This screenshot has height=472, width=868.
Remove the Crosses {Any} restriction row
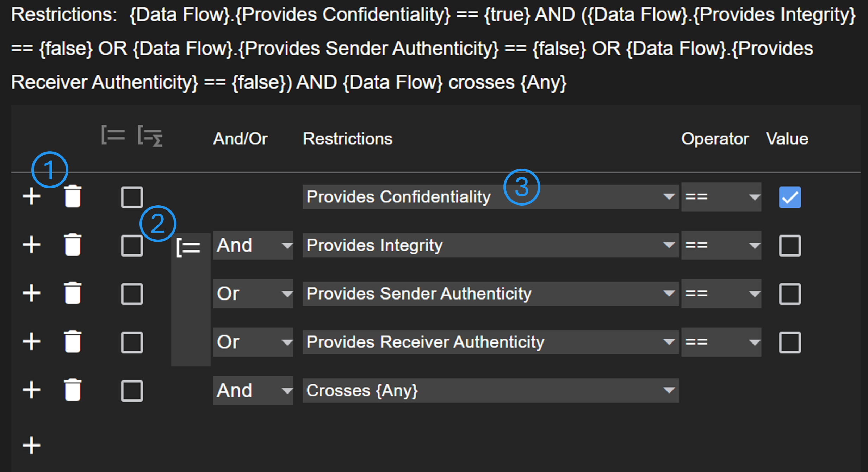[73, 390]
